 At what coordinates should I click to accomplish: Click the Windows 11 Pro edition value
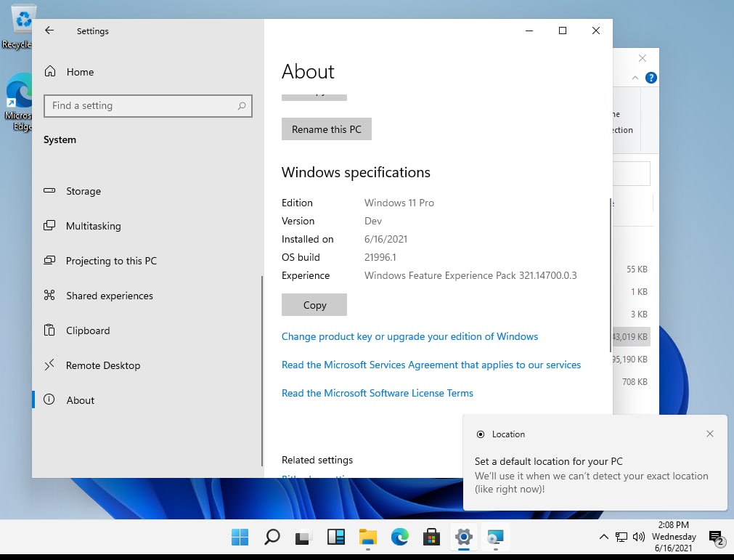pos(399,203)
